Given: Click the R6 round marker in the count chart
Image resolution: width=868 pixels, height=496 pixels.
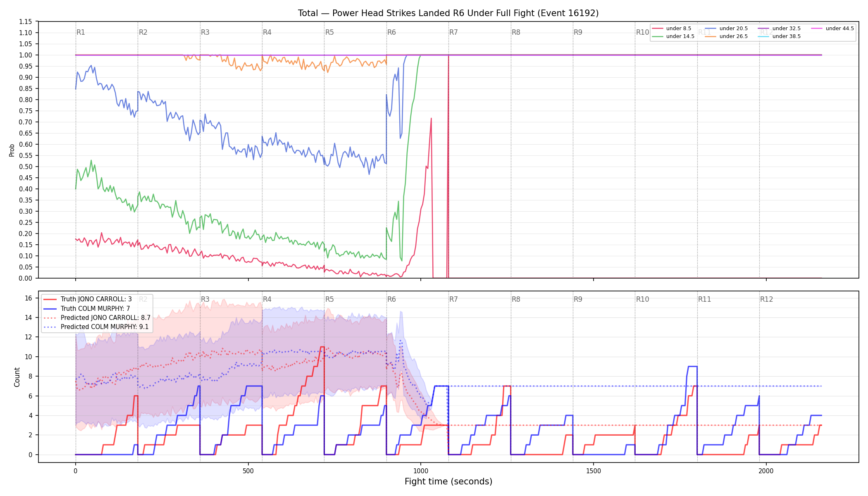Looking at the screenshot, I should pos(391,299).
